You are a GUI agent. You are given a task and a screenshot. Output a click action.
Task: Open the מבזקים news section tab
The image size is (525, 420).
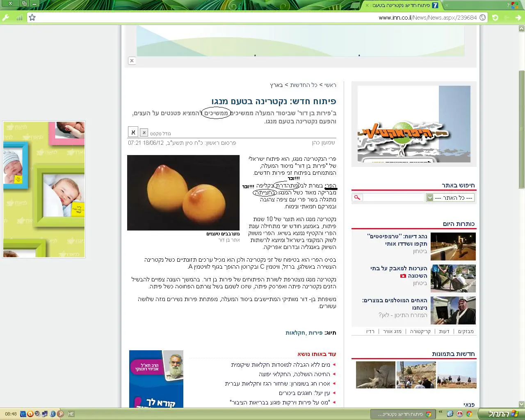click(x=466, y=331)
